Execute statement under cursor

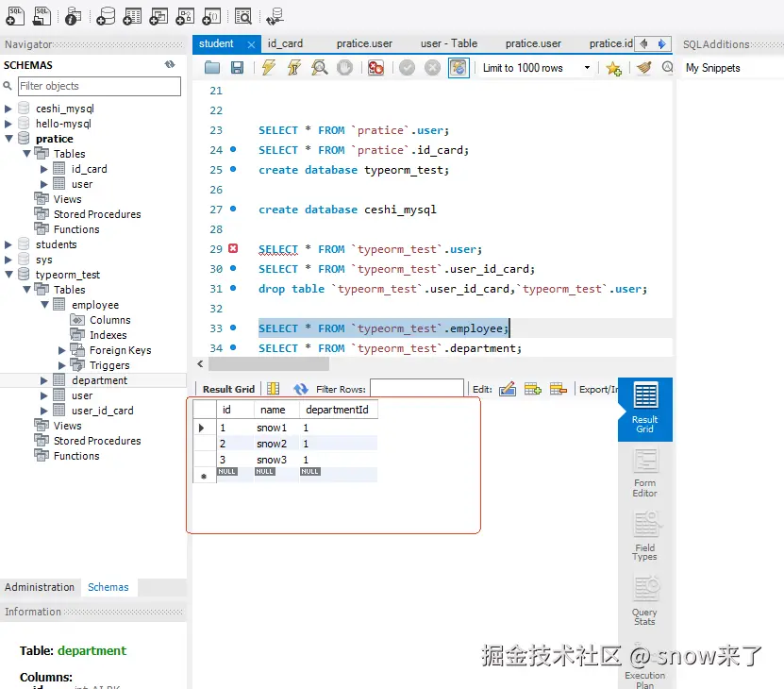[294, 68]
